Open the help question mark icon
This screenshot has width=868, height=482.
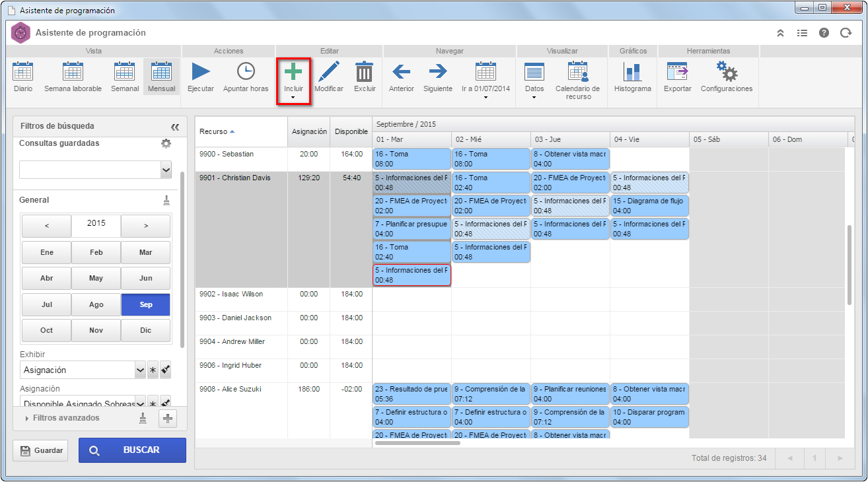[824, 33]
